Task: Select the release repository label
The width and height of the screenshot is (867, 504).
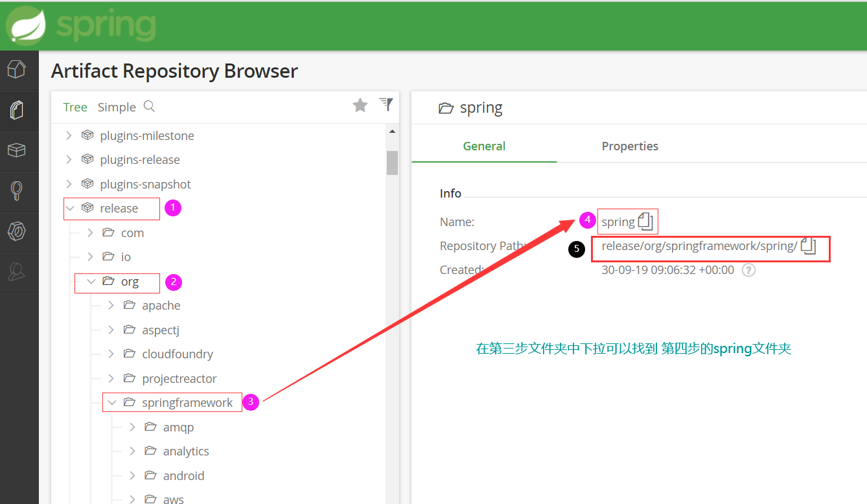Action: (x=119, y=208)
